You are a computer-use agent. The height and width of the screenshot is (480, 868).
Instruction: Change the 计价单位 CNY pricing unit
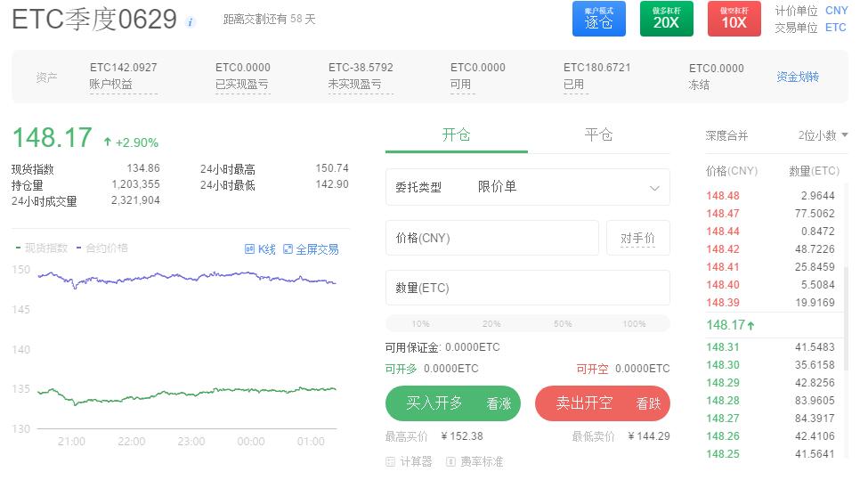point(836,11)
